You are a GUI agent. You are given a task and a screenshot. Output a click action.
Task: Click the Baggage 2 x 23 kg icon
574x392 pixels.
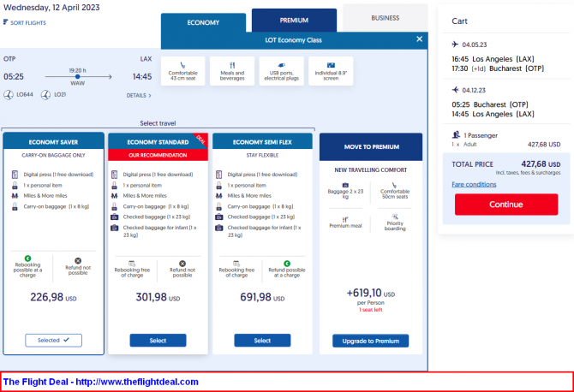click(345, 185)
